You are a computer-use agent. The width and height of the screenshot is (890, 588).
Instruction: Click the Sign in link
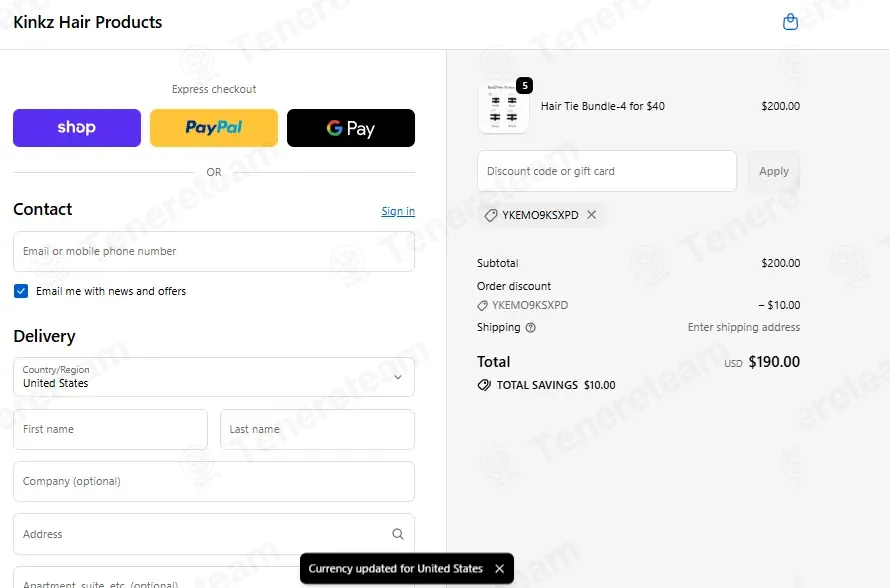coord(398,211)
